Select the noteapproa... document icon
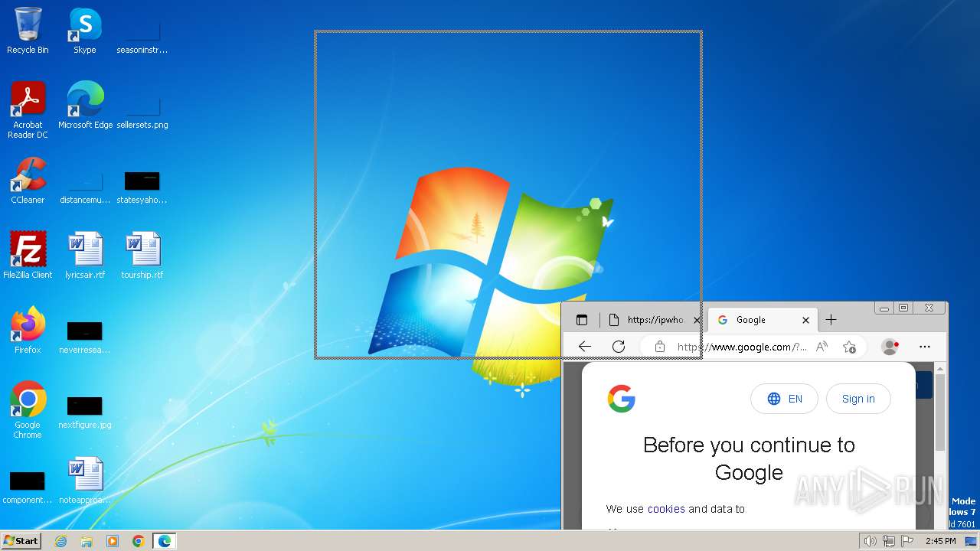 (85, 481)
